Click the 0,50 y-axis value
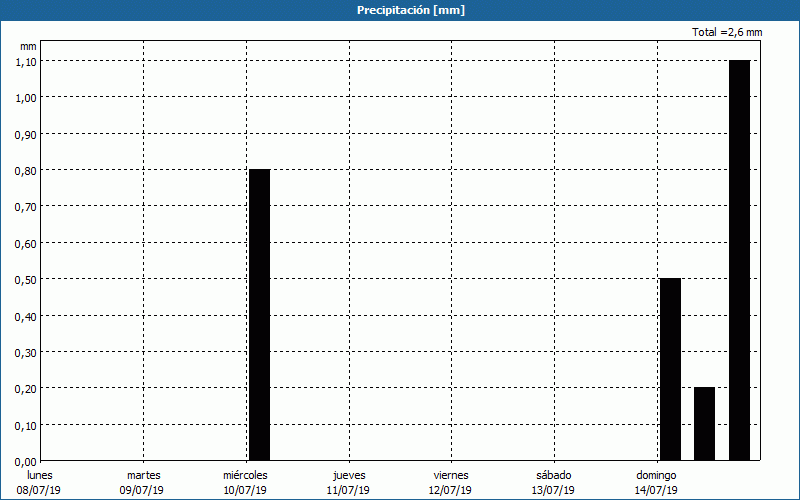 (x=25, y=280)
